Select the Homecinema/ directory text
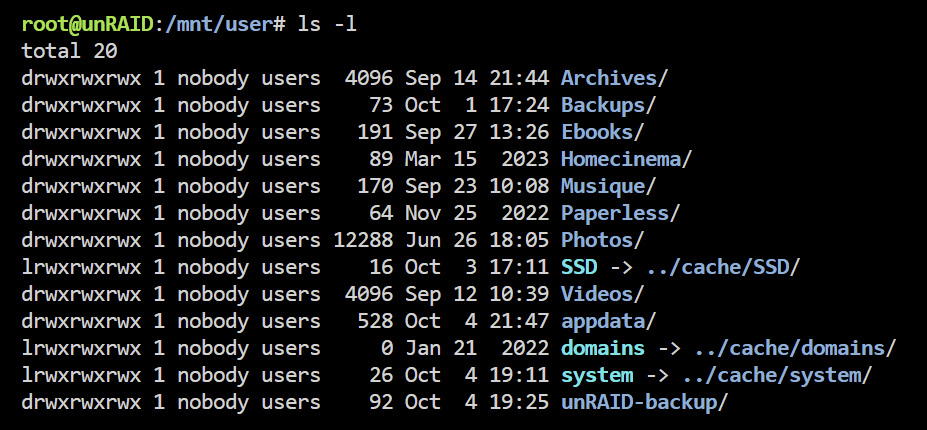Image resolution: width=927 pixels, height=430 pixels. [x=626, y=159]
